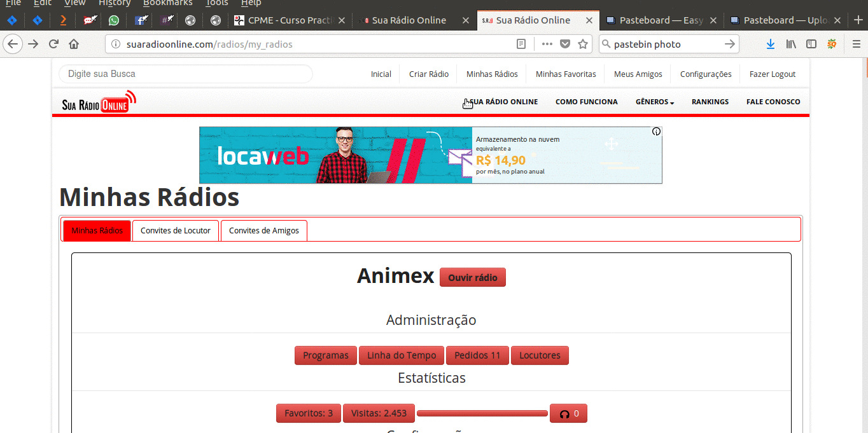
Task: Select the Convites de Amigos tab
Action: [x=264, y=231]
